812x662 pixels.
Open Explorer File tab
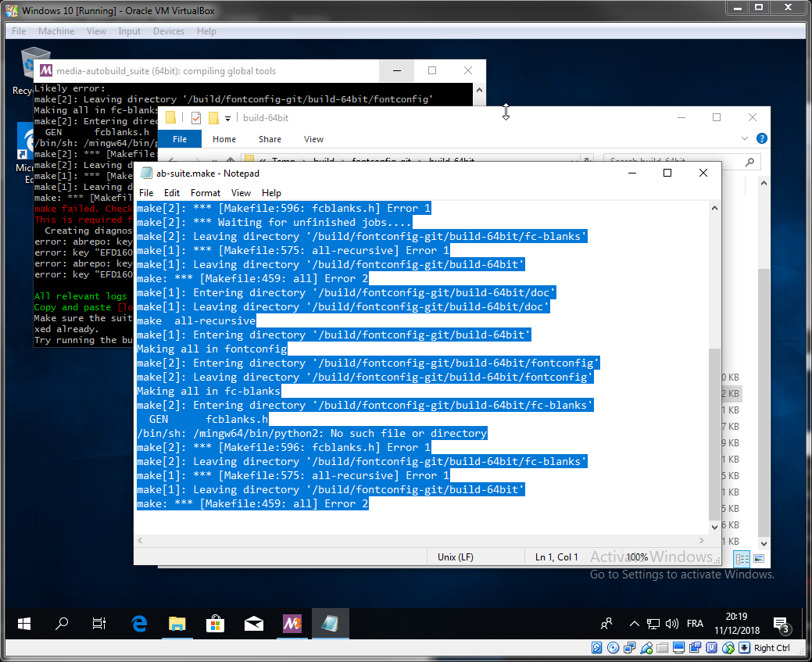coord(180,139)
